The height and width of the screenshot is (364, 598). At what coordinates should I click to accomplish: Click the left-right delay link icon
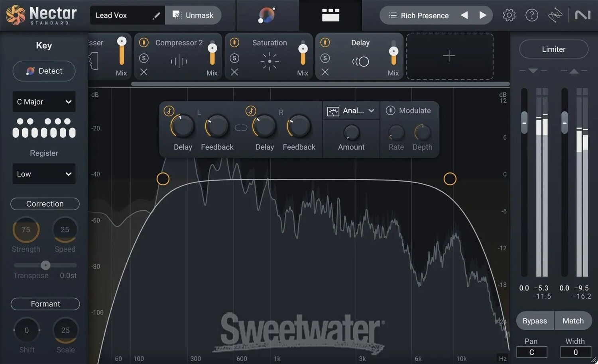(241, 127)
